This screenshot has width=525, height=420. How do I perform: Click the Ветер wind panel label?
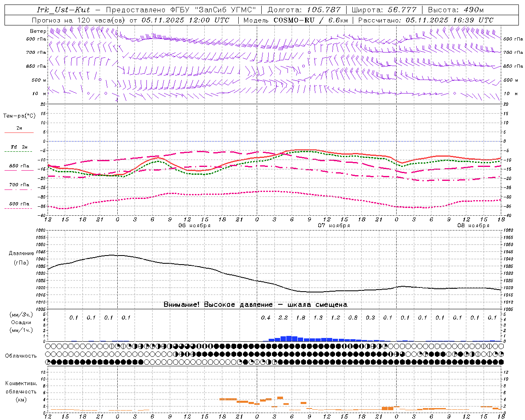click(x=38, y=31)
